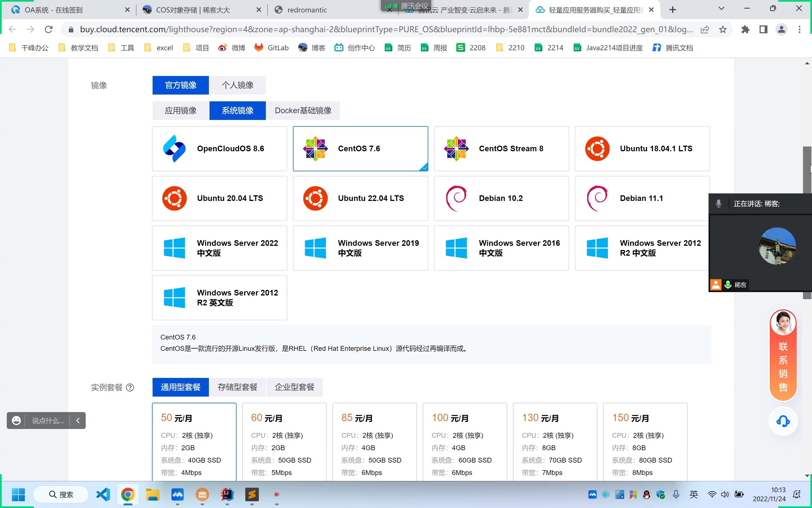This screenshot has height=508, width=812.
Task: Open File Explorer from taskbar
Action: click(153, 494)
